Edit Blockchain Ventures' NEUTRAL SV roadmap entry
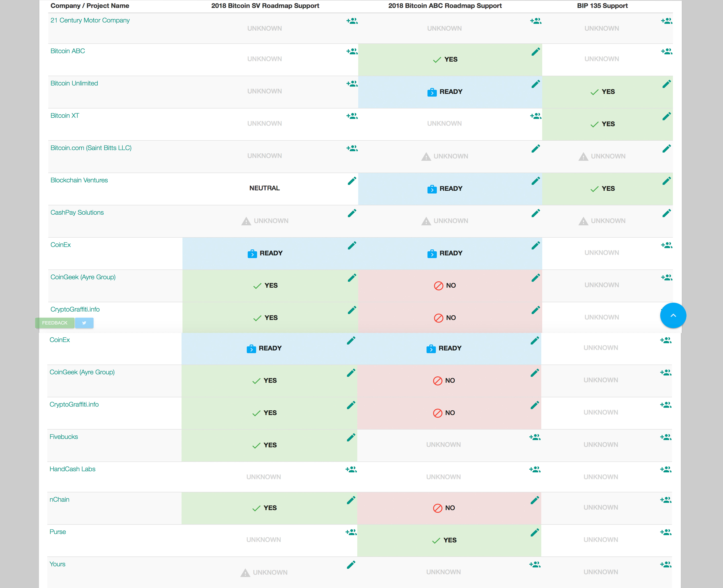 pyautogui.click(x=352, y=181)
